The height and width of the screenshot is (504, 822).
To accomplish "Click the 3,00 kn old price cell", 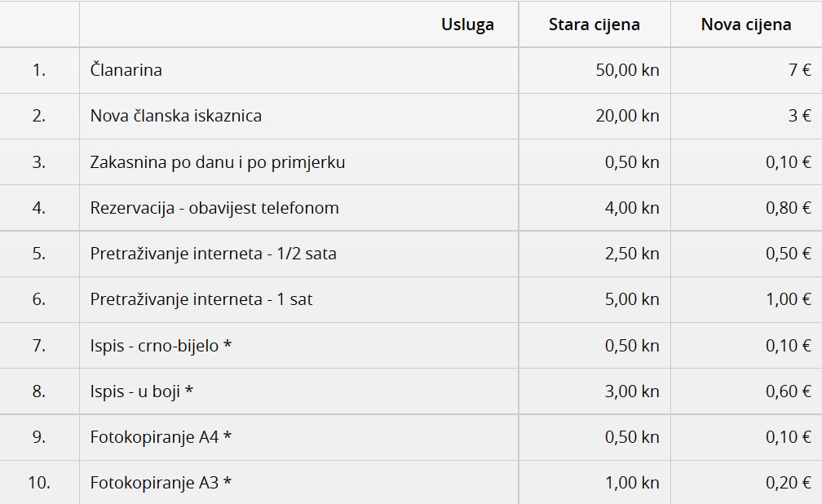I will (631, 391).
